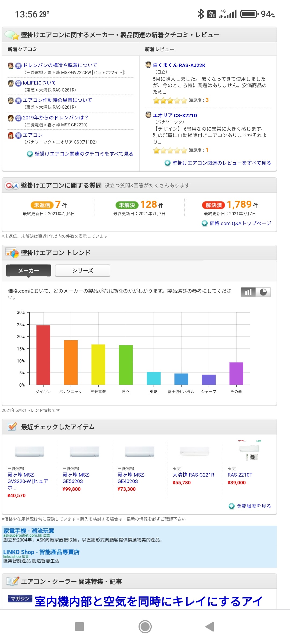
Task: Open the LINKO Shop - 智能產品專賣店 ad
Action: click(x=41, y=552)
